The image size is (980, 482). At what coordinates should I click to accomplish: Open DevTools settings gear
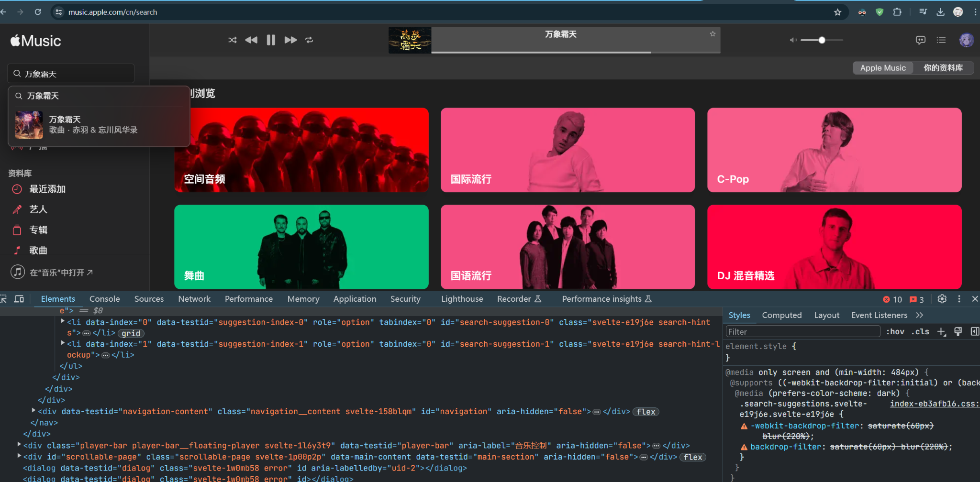[x=942, y=299]
